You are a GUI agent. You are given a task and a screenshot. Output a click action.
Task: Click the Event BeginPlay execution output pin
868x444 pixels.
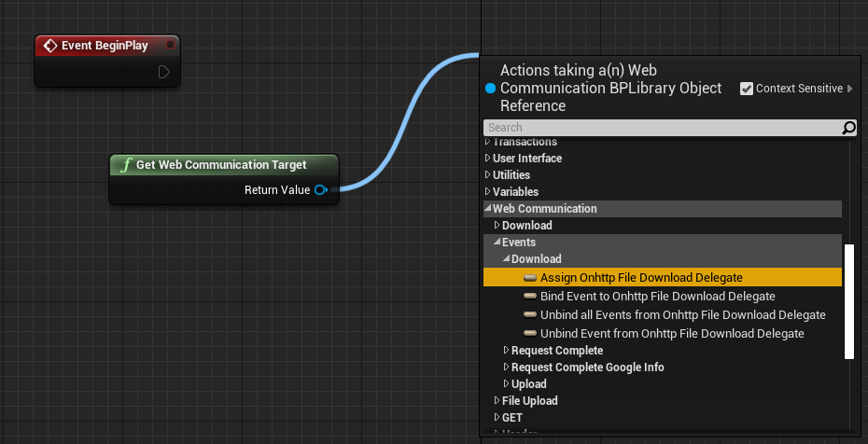coord(163,72)
